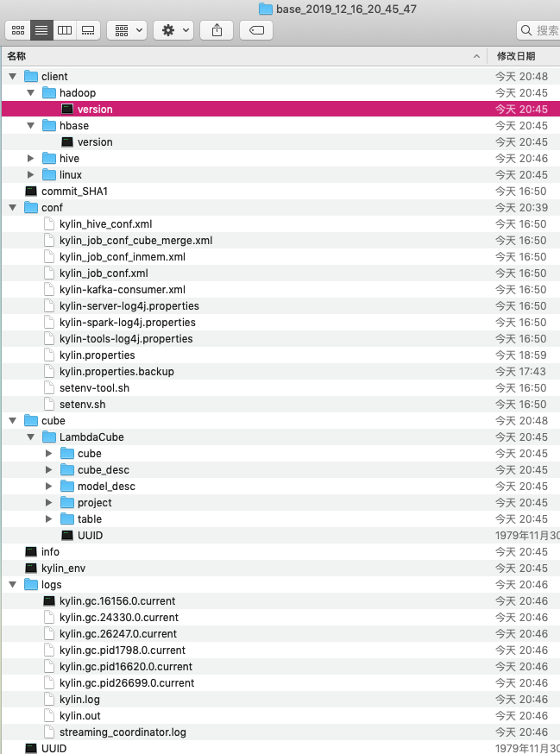Screen dimensions: 560x754
Task: Collapse the logs folder
Action: [x=12, y=585]
